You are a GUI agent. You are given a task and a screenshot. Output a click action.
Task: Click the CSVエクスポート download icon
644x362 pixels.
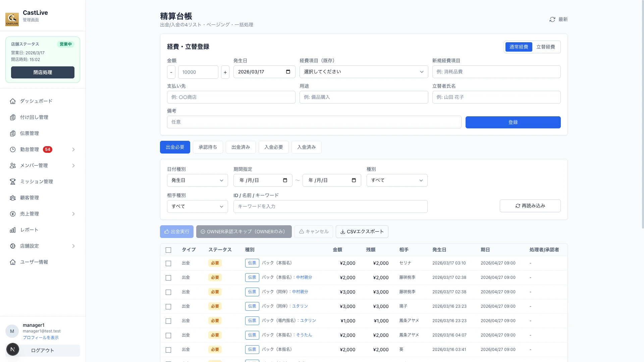(343, 232)
